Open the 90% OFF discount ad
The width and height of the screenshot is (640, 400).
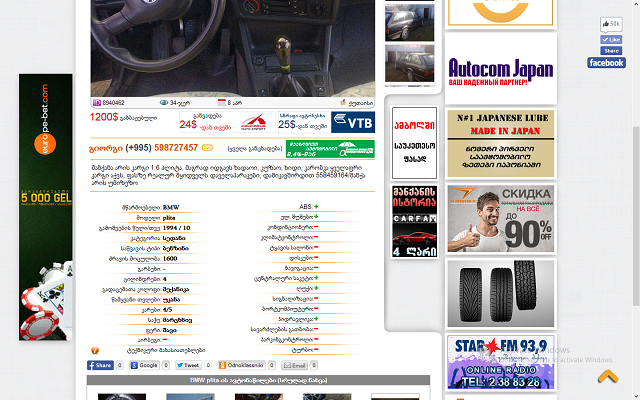coord(500,219)
